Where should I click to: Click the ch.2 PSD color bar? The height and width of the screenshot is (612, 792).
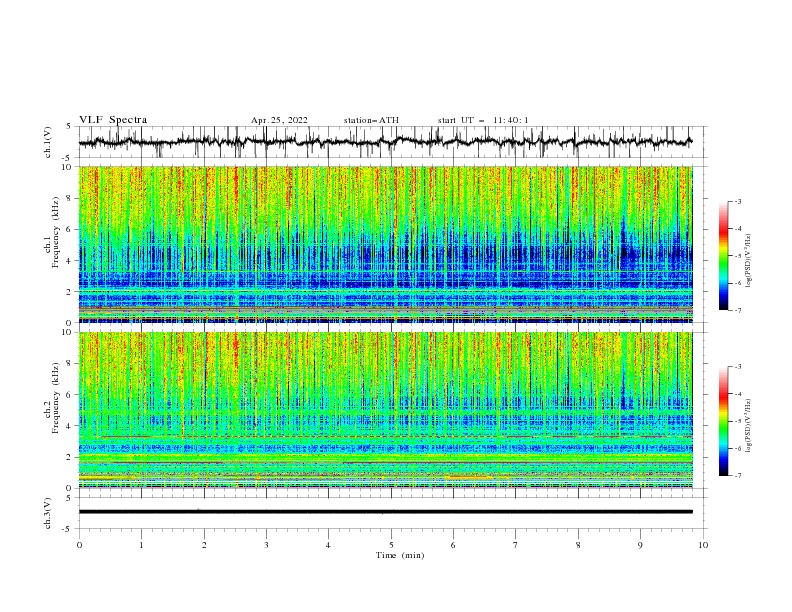(x=723, y=421)
